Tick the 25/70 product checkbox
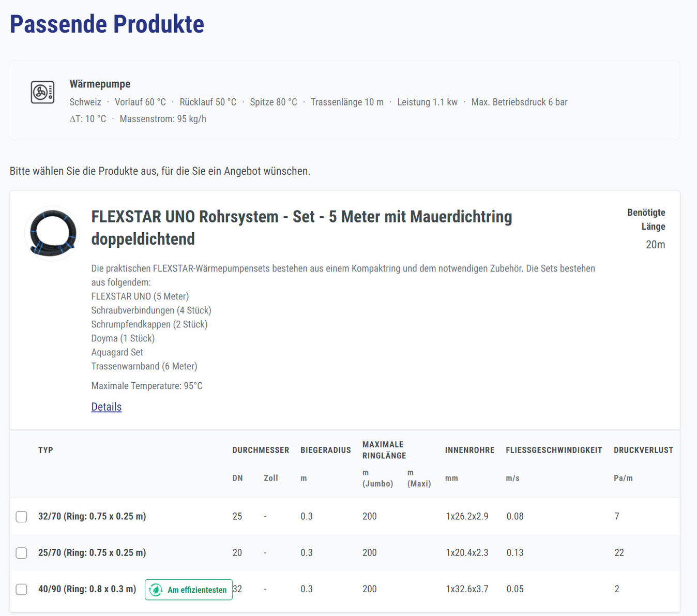This screenshot has height=616, width=697. (x=21, y=553)
